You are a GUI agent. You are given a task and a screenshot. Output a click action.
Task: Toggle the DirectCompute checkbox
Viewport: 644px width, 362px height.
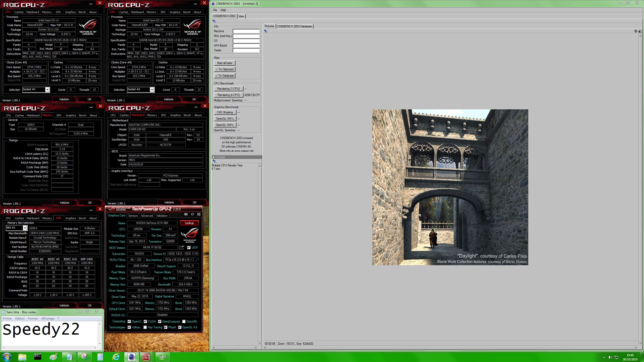coord(159,321)
